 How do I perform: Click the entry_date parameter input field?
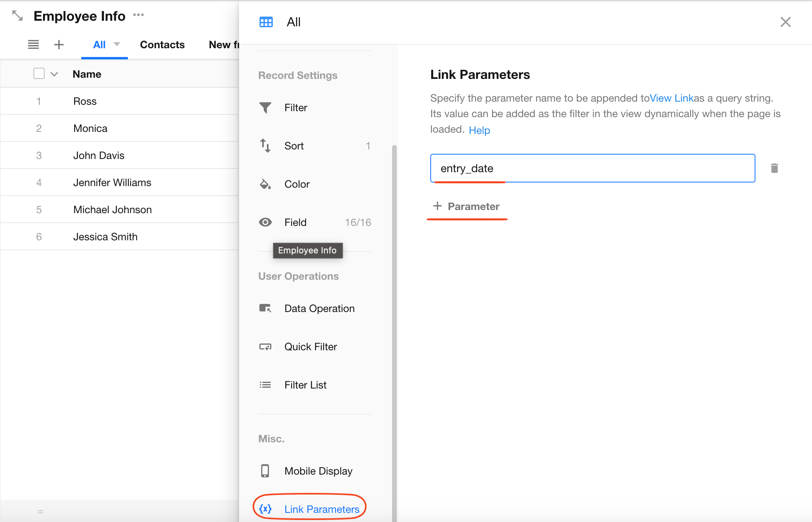[592, 168]
